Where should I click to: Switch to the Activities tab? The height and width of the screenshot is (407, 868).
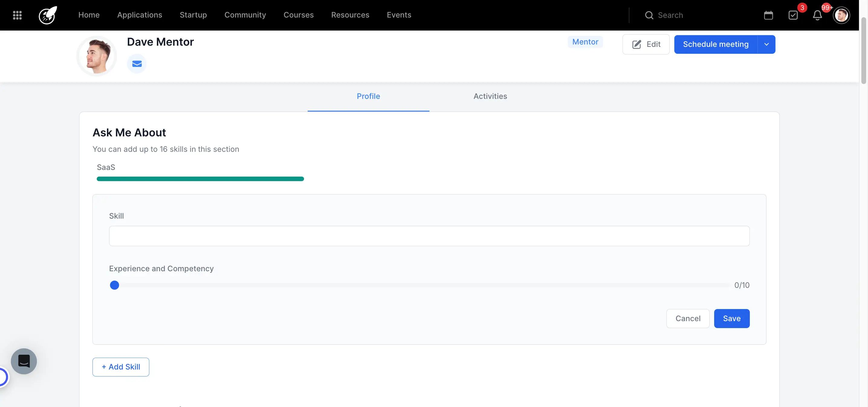[490, 96]
